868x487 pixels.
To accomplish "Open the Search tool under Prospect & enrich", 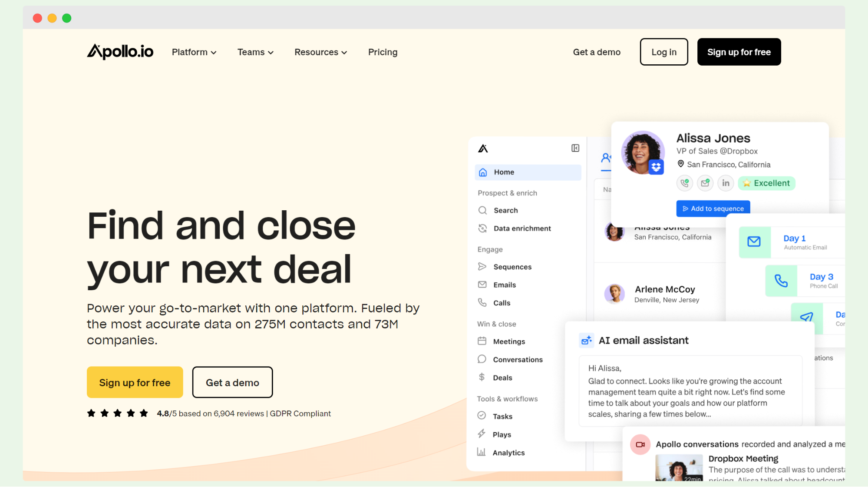I will 483,210.
